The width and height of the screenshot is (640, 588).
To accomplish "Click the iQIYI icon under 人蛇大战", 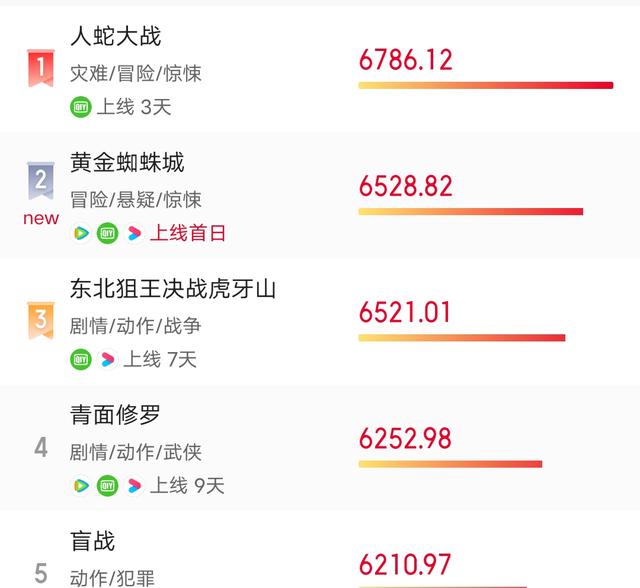I will pos(81,107).
